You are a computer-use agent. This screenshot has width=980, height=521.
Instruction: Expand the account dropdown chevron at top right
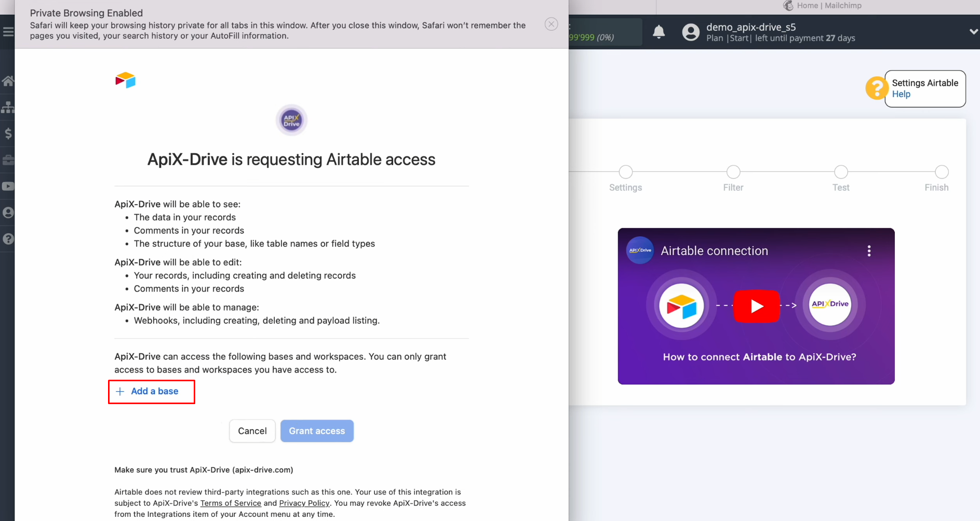pos(973,32)
